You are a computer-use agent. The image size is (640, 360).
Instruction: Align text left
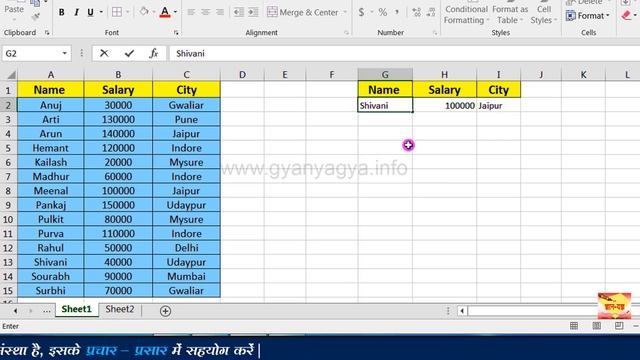pos(191,12)
